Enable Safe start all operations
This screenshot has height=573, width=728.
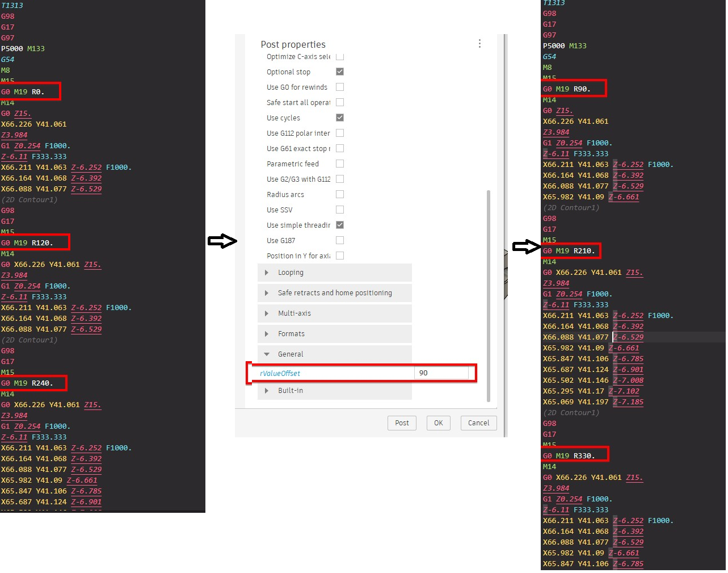(x=340, y=102)
